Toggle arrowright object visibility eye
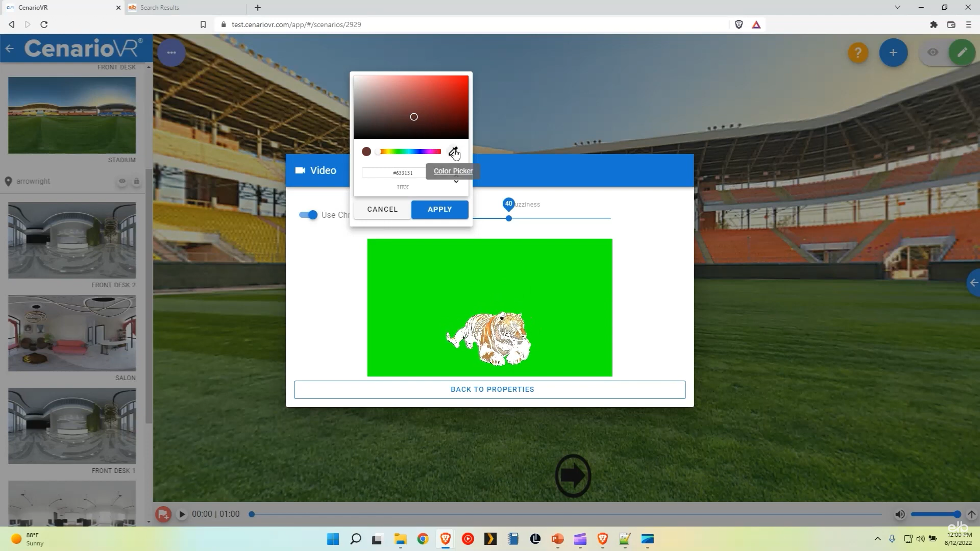The height and width of the screenshot is (551, 980). [x=122, y=181]
